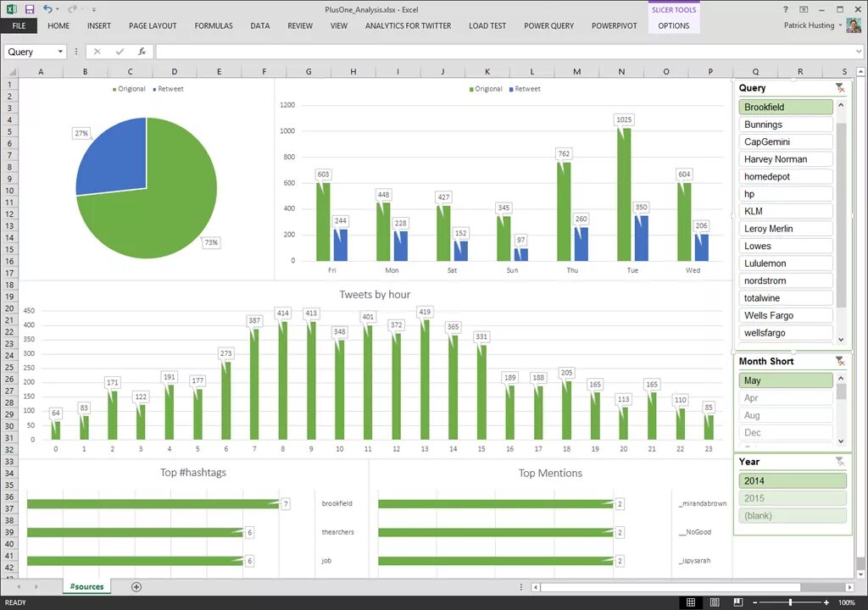The image size is (868, 610).
Task: Switch to Page Break Preview view
Action: (738, 602)
